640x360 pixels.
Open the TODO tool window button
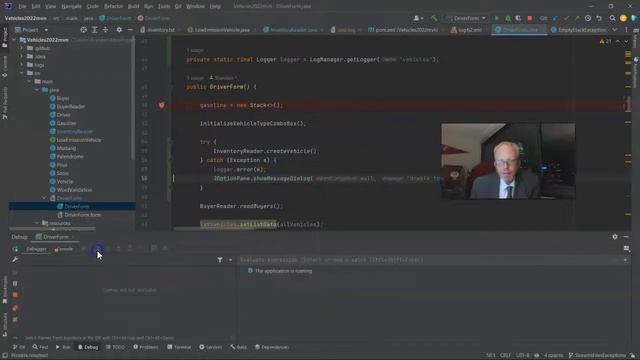pos(115,347)
